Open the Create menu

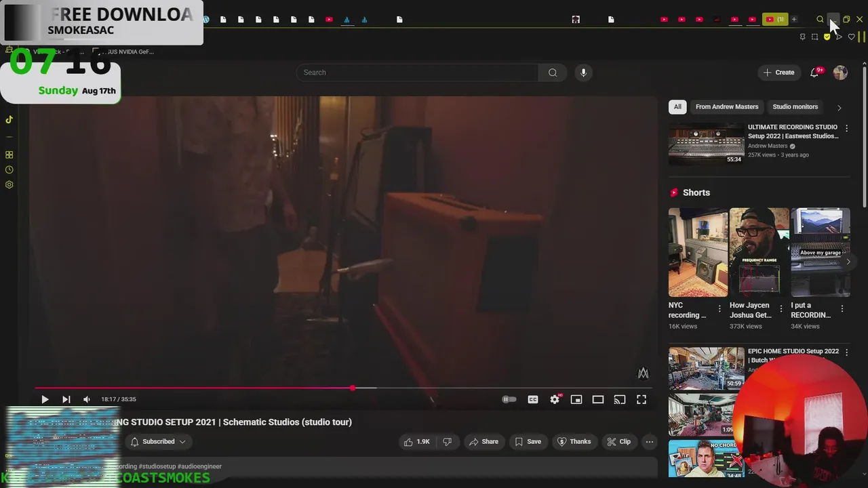(x=778, y=73)
